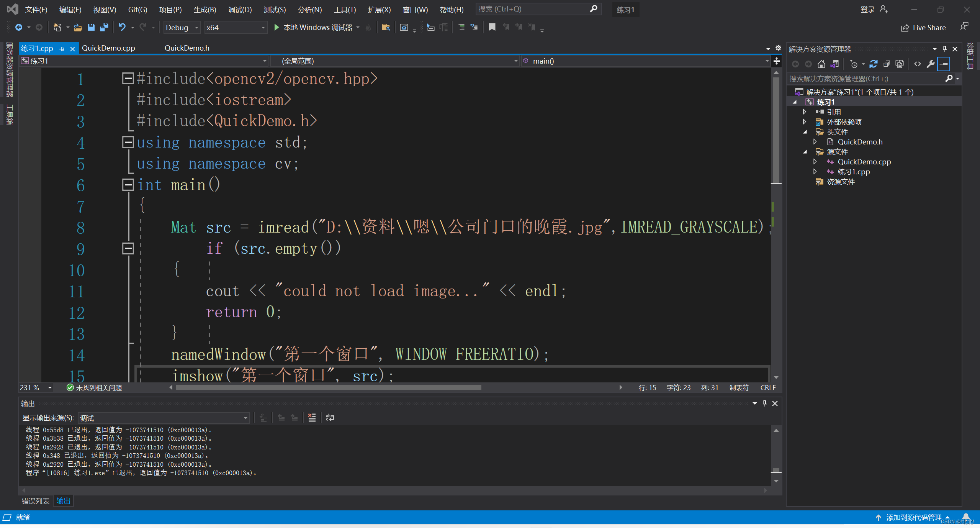Toggle word wrap in output panel

[330, 418]
